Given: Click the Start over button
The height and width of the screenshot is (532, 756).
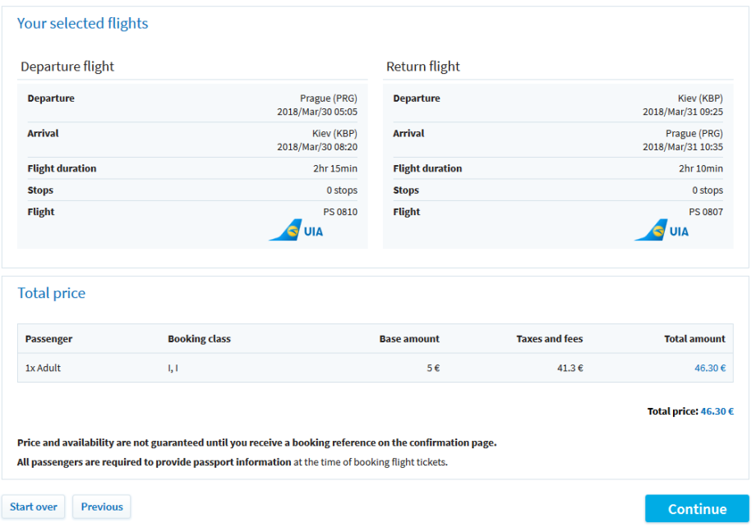Looking at the screenshot, I should tap(34, 507).
